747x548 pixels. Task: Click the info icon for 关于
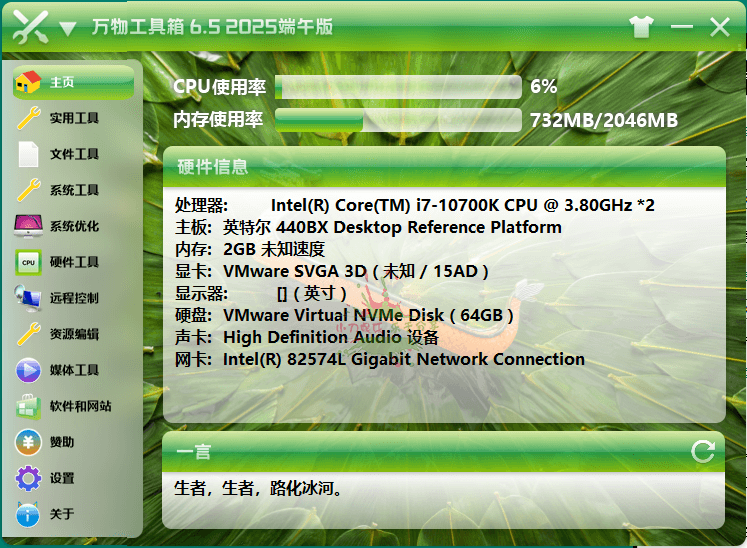tap(28, 514)
